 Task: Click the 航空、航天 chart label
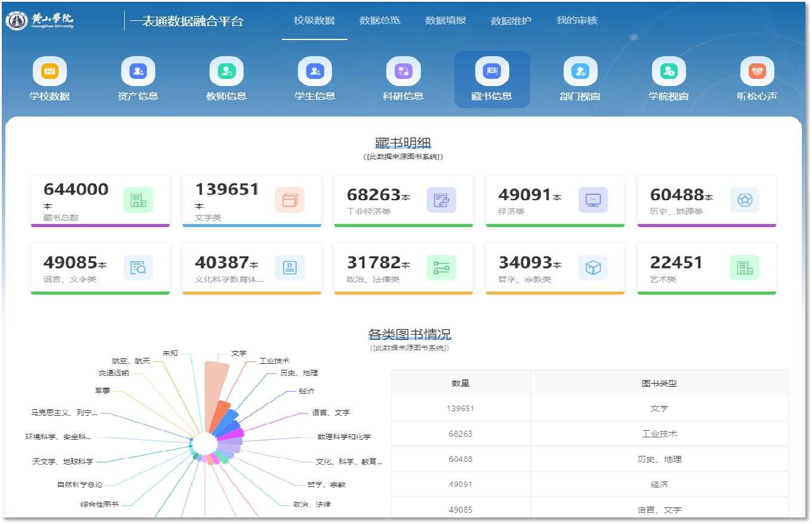(131, 361)
